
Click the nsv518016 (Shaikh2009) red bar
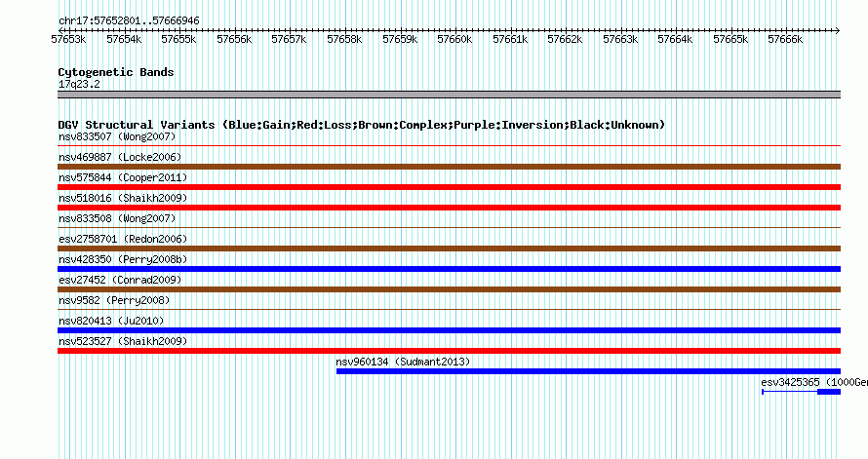tap(449, 208)
